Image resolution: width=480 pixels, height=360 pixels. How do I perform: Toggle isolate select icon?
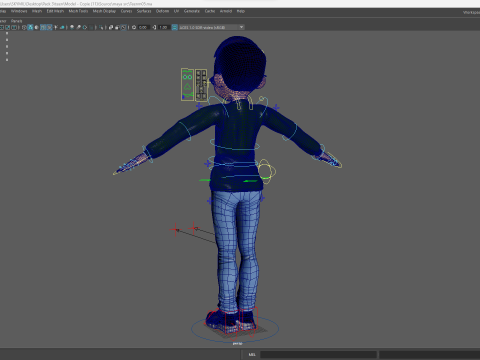(x=101, y=27)
